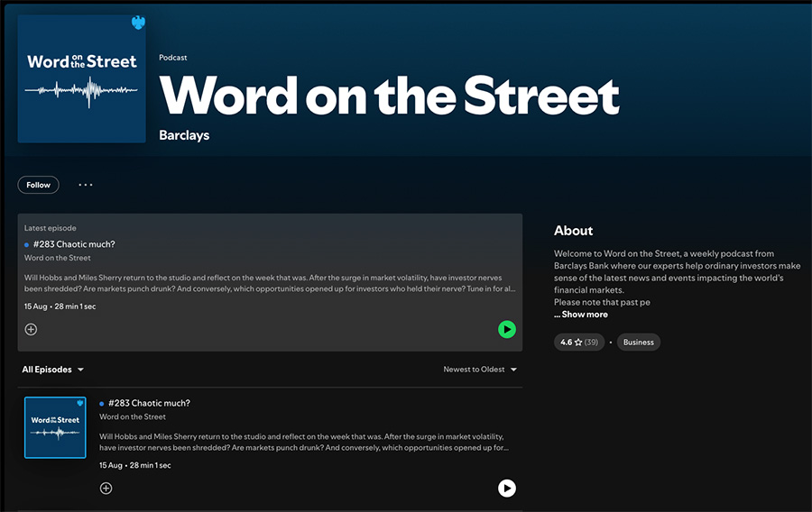Click show name under the latest episode title
812x512 pixels.
tap(57, 259)
